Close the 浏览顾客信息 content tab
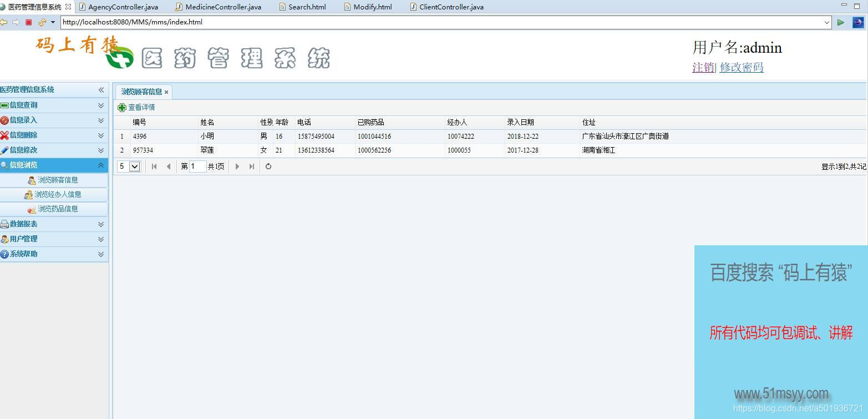Image resolution: width=868 pixels, height=419 pixels. pyautogui.click(x=166, y=92)
